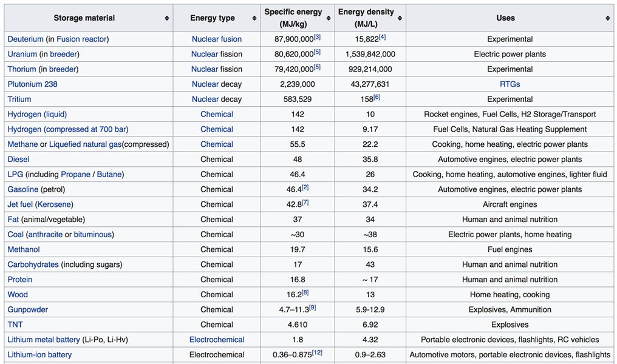Viewport: 617px width, 364px height.
Task: Sort table by Storage material column arrows
Action: click(167, 18)
